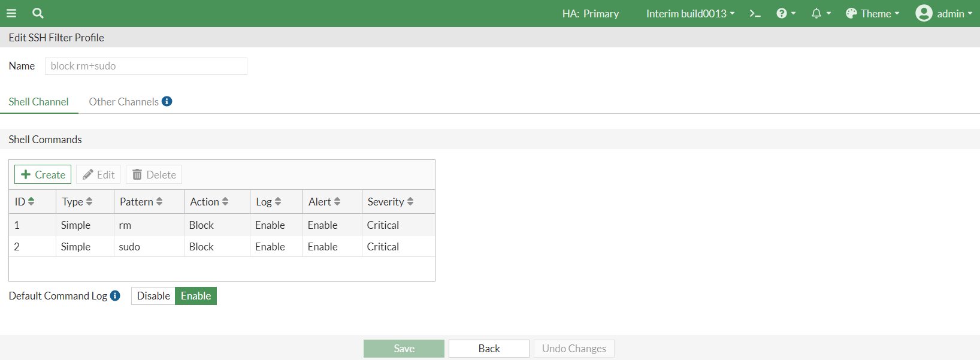Click the info icon beside Default Command Log
The image size is (980, 360).
coord(114,295)
